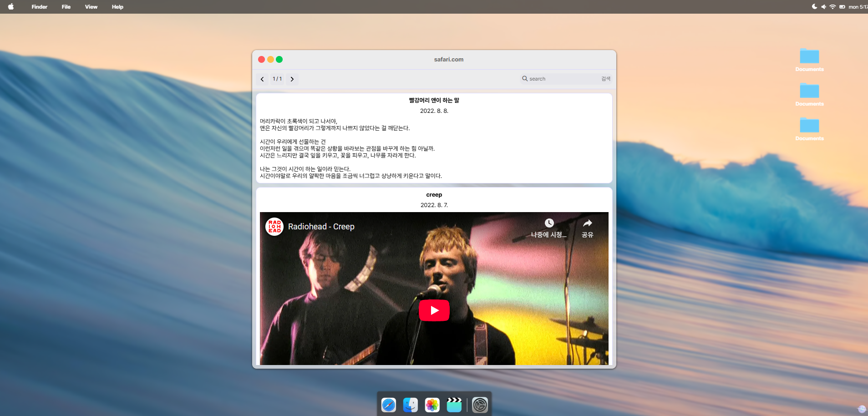This screenshot has width=868, height=416.
Task: Open System Settings from the dock
Action: (x=480, y=405)
